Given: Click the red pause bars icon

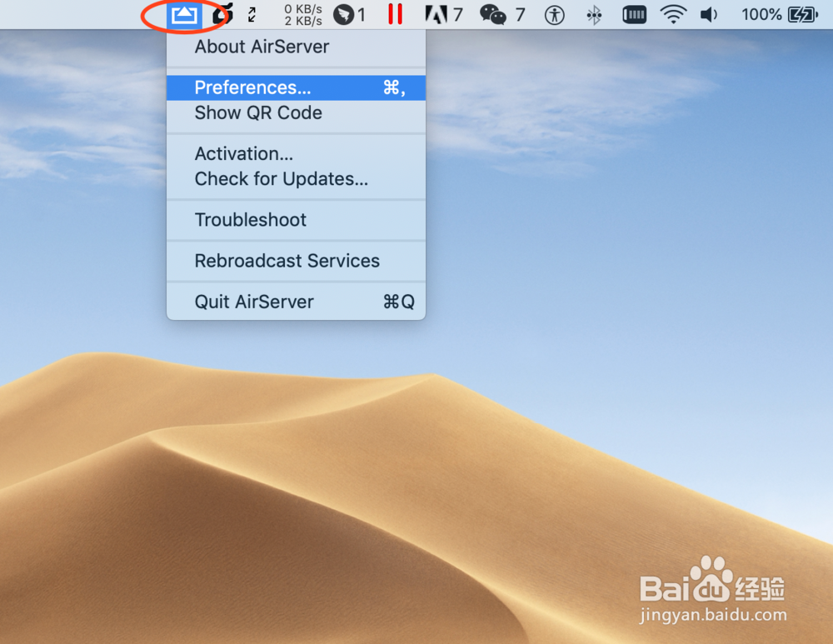Looking at the screenshot, I should click(x=395, y=14).
